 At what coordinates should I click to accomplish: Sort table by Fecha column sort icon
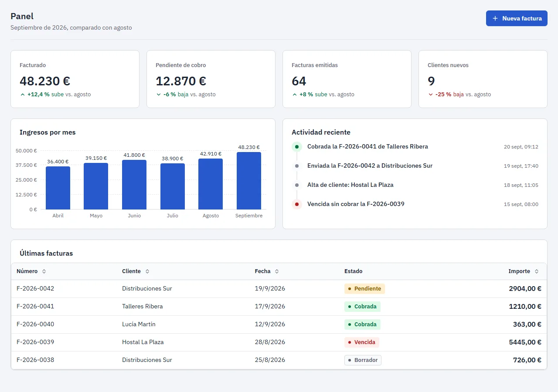pyautogui.click(x=277, y=271)
